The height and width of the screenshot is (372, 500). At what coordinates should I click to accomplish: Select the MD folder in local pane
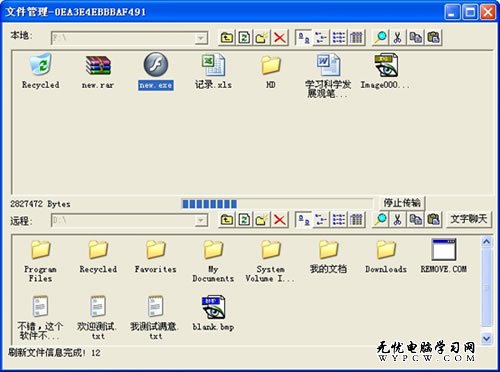[271, 72]
